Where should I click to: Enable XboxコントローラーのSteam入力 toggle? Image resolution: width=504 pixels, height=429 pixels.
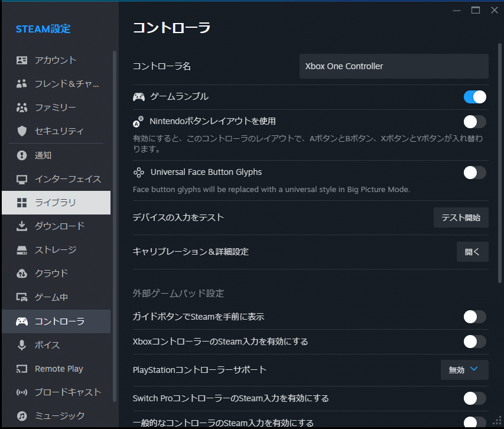click(x=474, y=342)
